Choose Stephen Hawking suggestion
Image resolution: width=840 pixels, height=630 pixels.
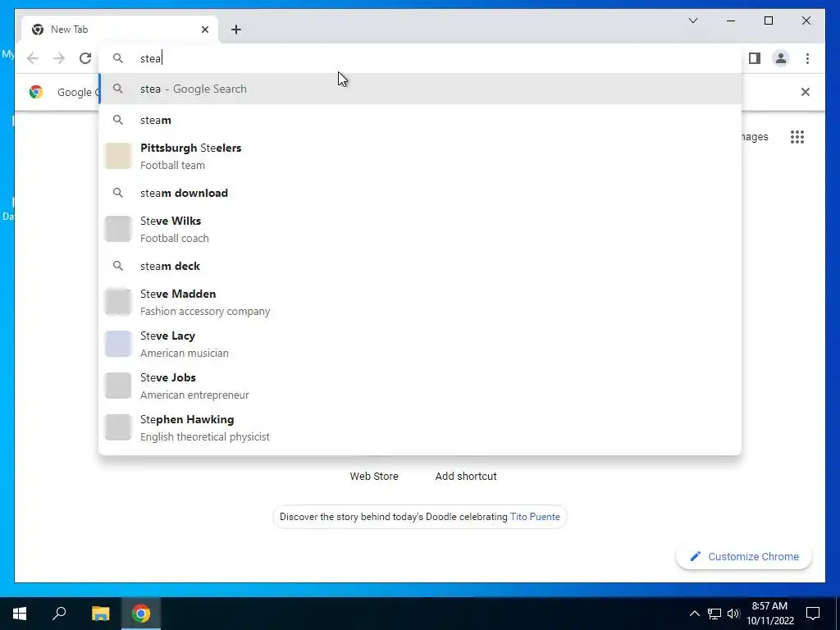421,427
